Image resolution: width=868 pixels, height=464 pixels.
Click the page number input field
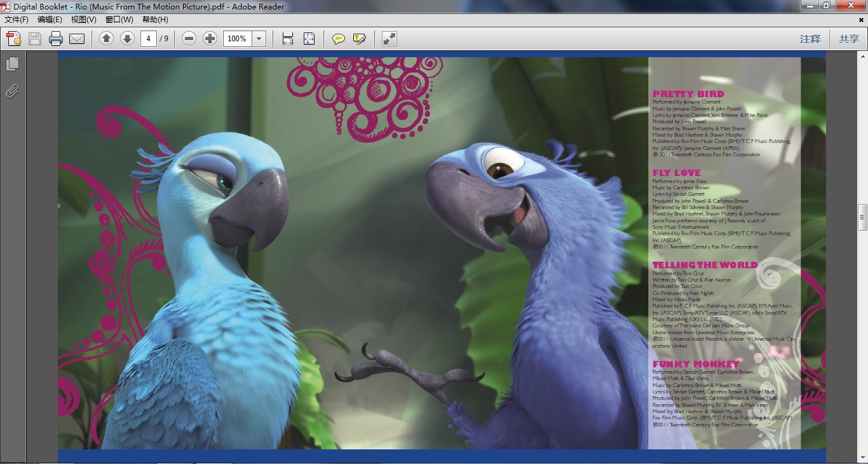pyautogui.click(x=148, y=39)
